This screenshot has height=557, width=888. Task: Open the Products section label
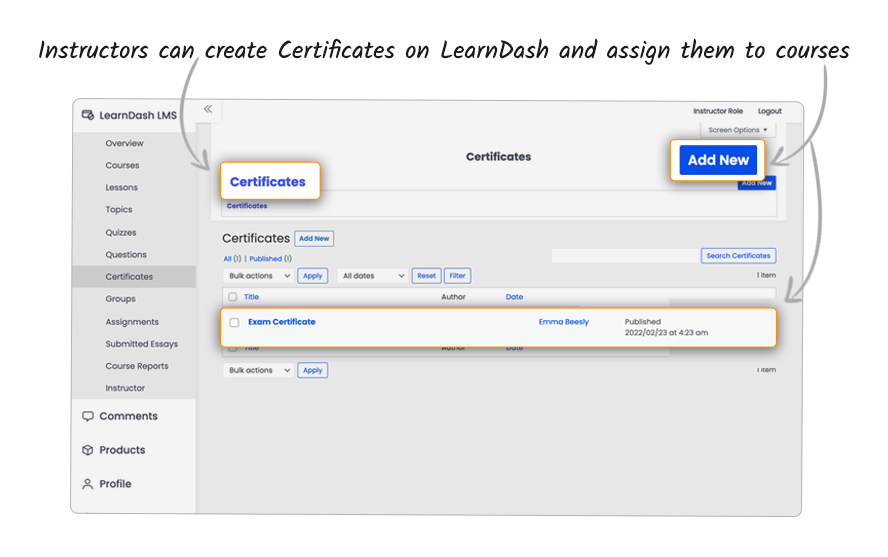[122, 450]
